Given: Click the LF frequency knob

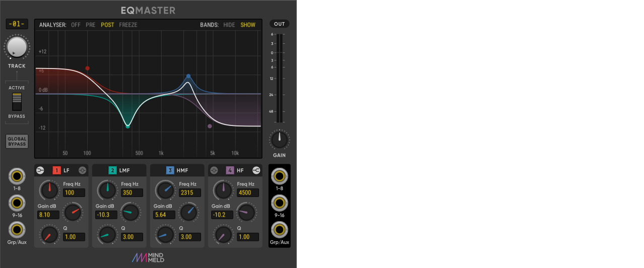Looking at the screenshot, I should [x=49, y=189].
